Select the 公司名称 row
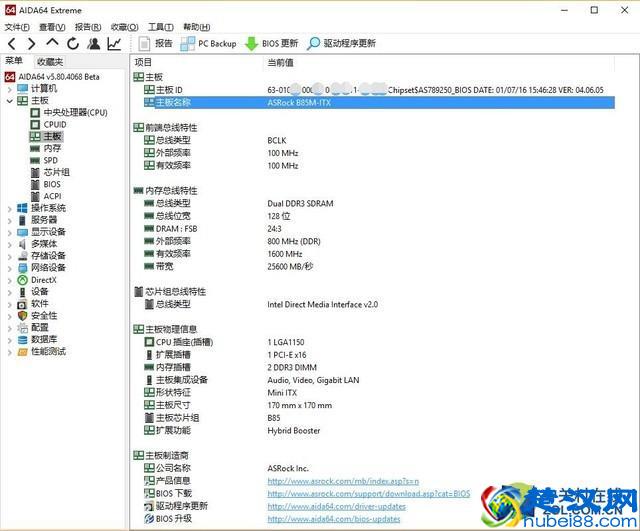Viewport: 640px width, 531px height. (x=379, y=468)
